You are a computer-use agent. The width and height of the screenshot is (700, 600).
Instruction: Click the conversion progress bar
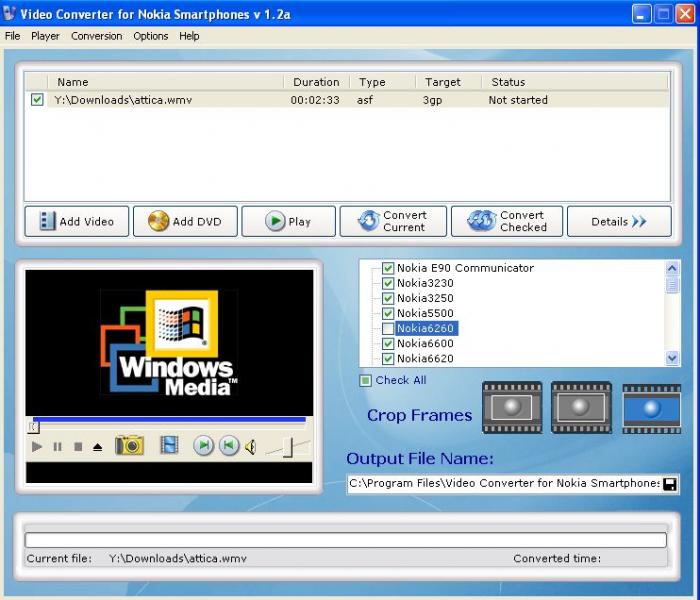coord(346,540)
